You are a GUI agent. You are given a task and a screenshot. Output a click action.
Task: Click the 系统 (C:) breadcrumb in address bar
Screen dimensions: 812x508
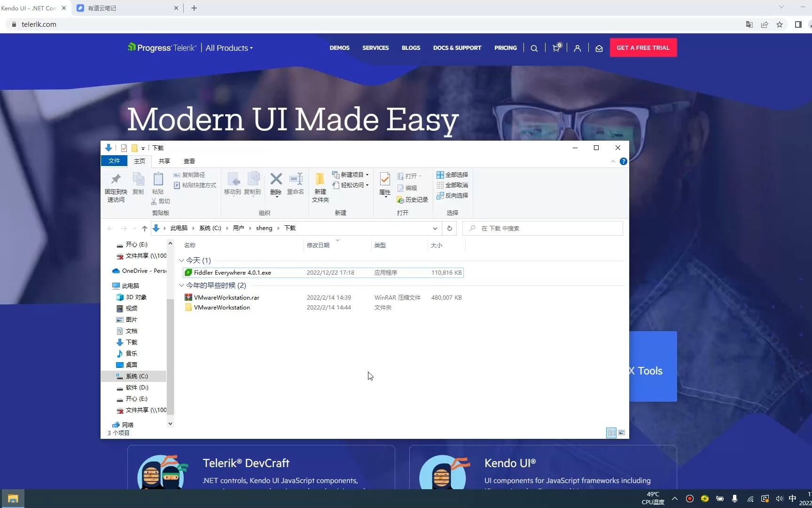pyautogui.click(x=210, y=228)
